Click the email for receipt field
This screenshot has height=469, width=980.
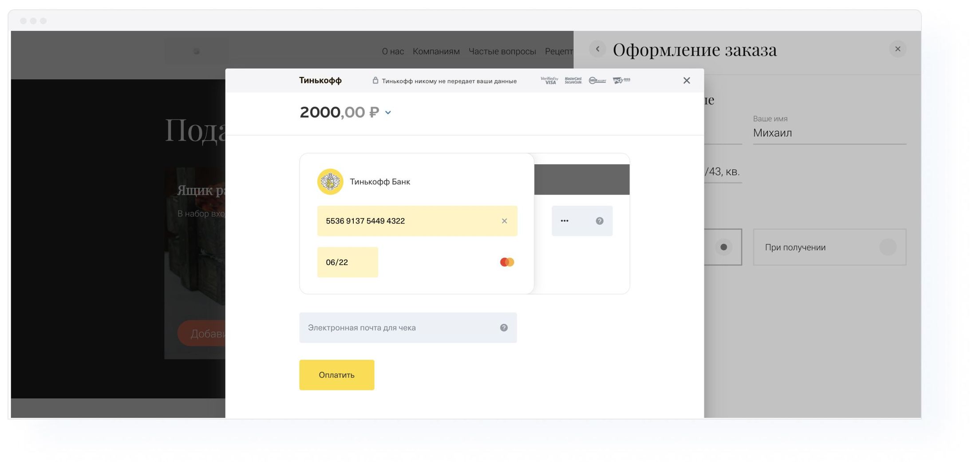pyautogui.click(x=408, y=327)
